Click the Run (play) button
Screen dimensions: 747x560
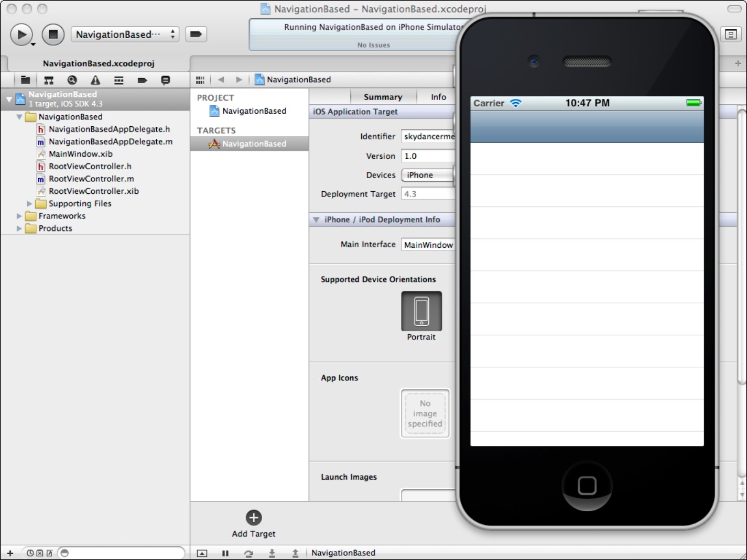click(x=21, y=35)
